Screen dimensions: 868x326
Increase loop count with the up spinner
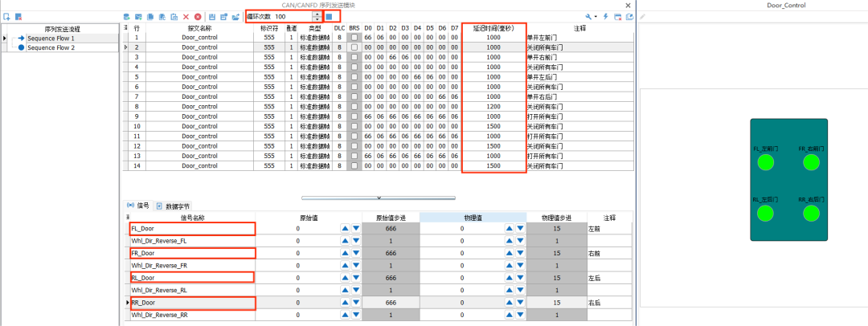tap(317, 14)
